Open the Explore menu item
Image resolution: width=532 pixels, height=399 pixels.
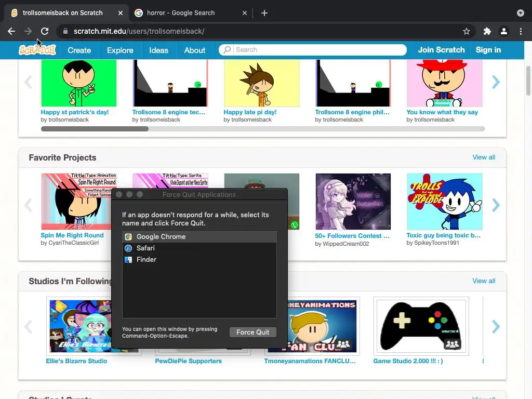pos(120,50)
